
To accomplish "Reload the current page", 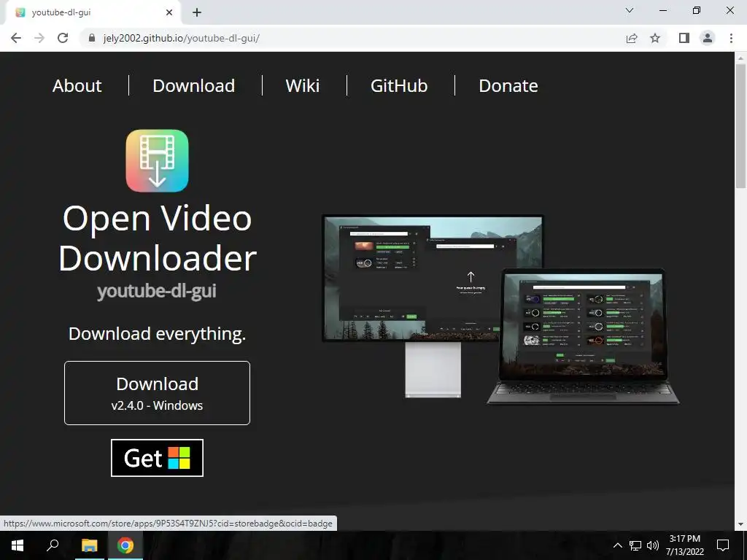I will click(63, 38).
